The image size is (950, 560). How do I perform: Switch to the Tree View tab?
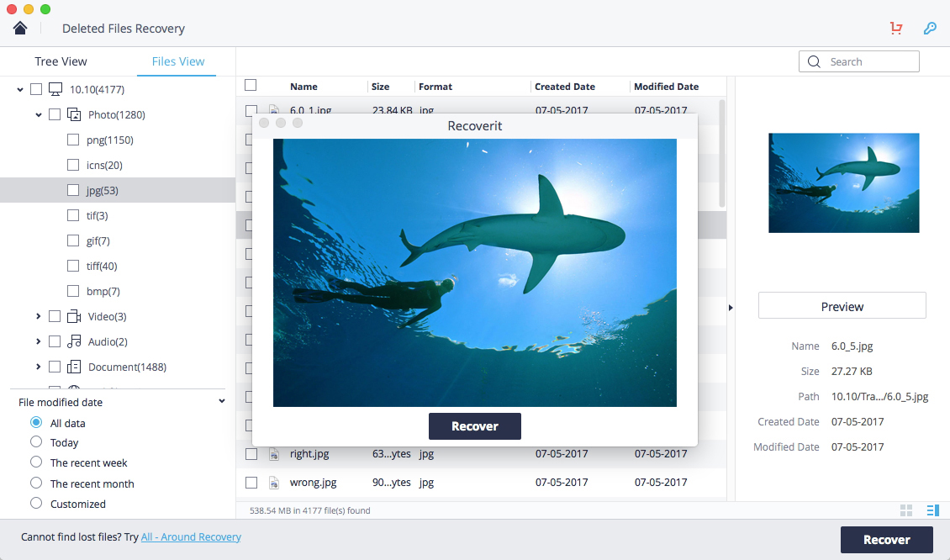click(x=61, y=61)
